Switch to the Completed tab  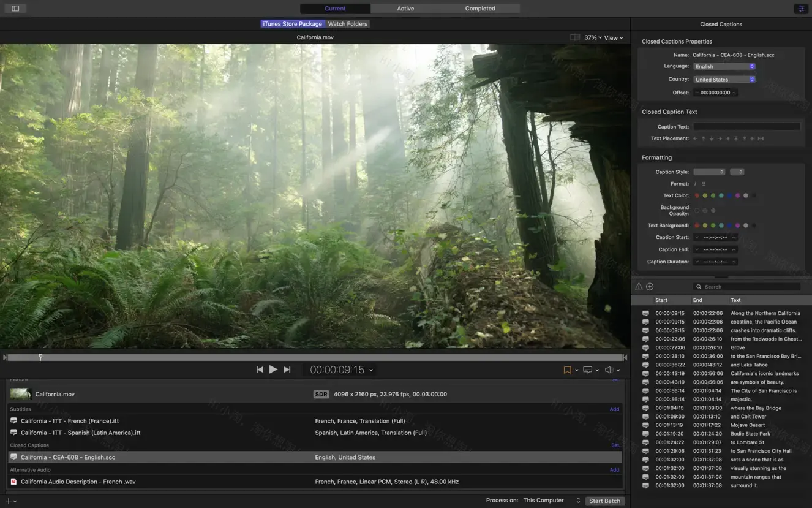[479, 8]
